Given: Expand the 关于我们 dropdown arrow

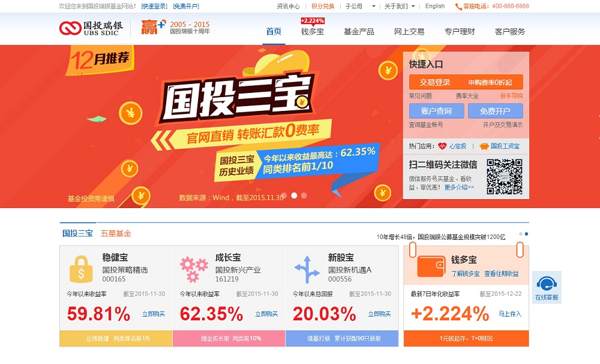Looking at the screenshot, I should click(x=413, y=6).
